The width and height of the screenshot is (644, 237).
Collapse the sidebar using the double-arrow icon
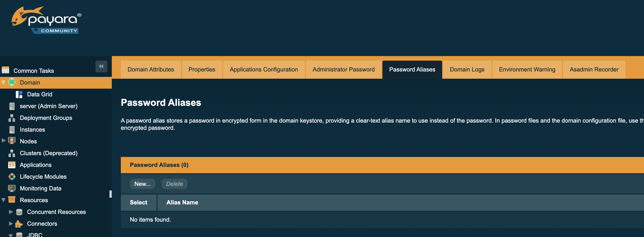[101, 66]
